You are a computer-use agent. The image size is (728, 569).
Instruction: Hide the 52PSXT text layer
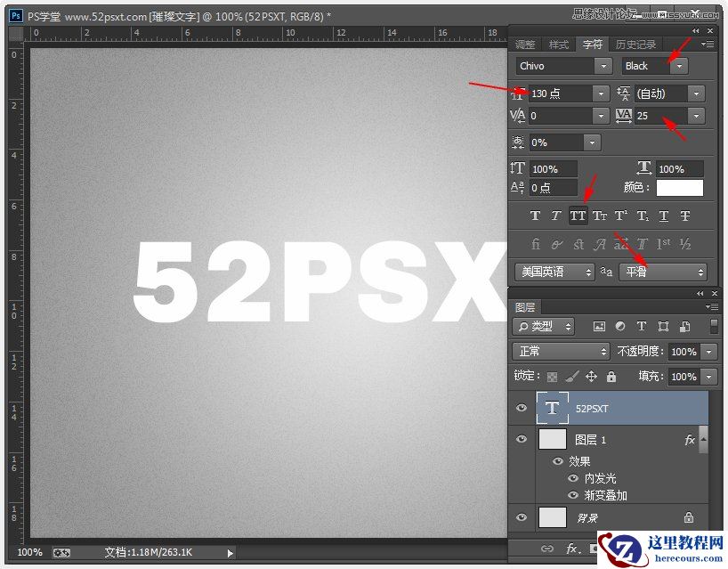pyautogui.click(x=524, y=408)
